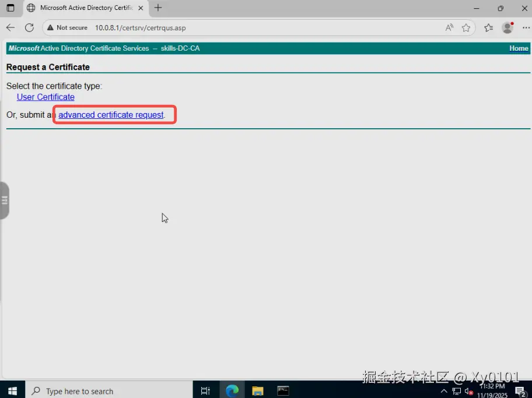Click the Not secure warning indicator
This screenshot has width=532, height=398.
pos(68,28)
